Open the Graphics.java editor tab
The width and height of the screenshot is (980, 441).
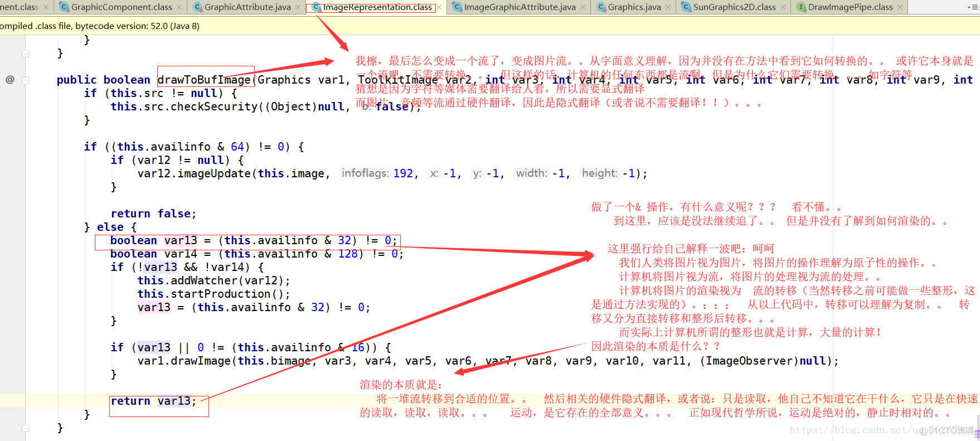[633, 7]
